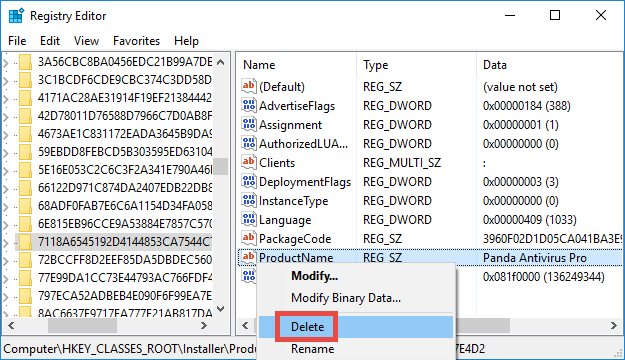Click the Assignment DWORD icon
Screen dimensions: 625x360
[x=249, y=124]
